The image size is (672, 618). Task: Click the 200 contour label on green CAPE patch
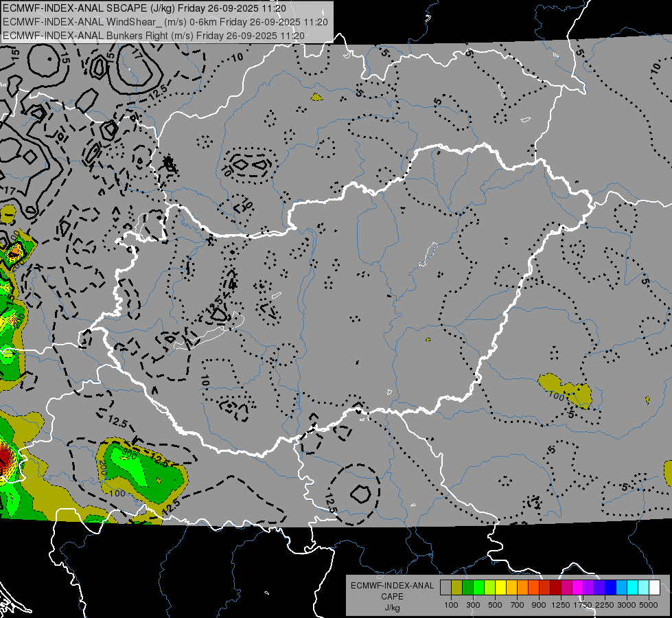102,466
